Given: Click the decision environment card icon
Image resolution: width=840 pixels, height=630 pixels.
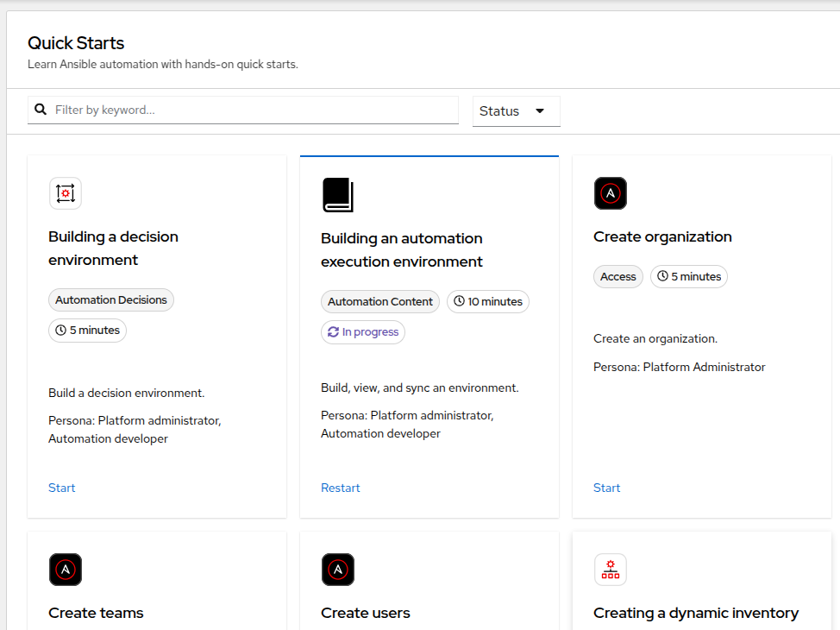Looking at the screenshot, I should pyautogui.click(x=66, y=193).
